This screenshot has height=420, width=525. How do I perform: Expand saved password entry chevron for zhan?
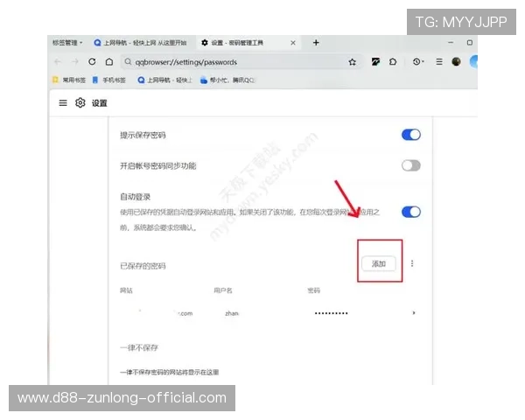[414, 313]
